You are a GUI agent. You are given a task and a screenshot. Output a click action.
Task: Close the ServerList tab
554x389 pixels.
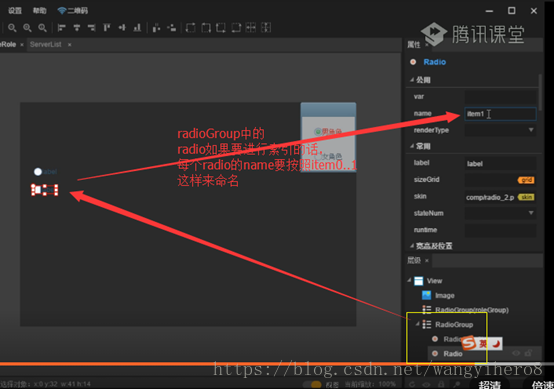[70, 45]
